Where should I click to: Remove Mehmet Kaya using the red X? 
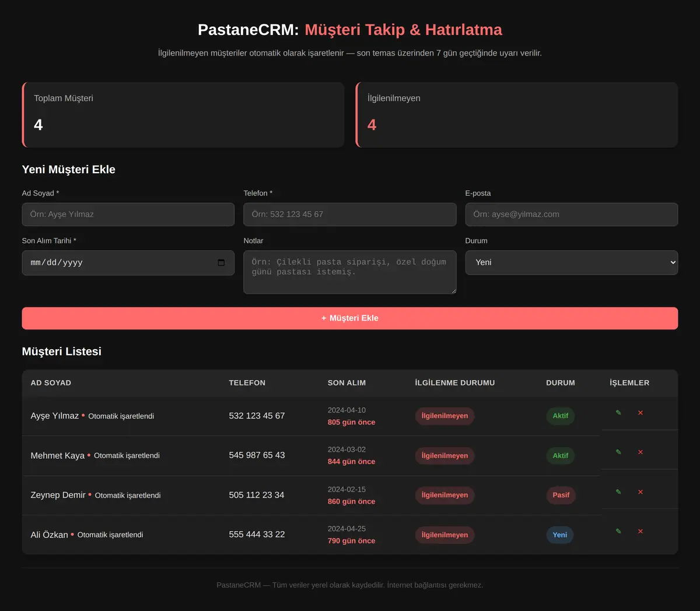[x=640, y=452]
